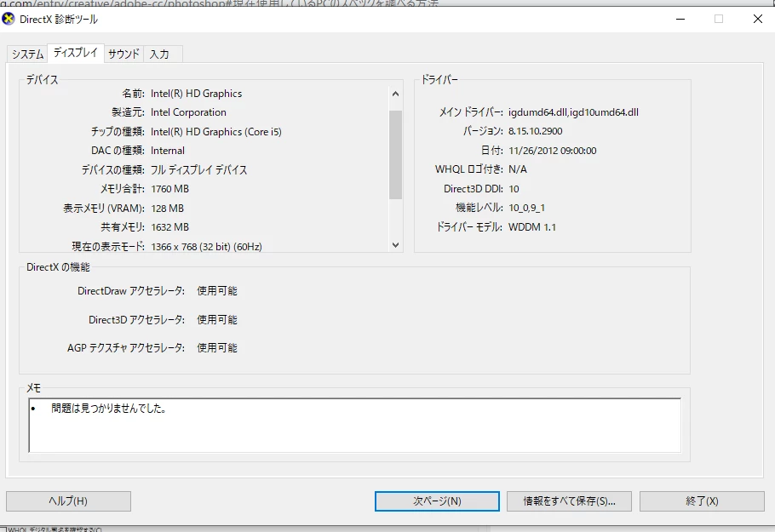Close the DirectX diagnostic window
Viewport: 775px width, 532px height.
click(757, 20)
